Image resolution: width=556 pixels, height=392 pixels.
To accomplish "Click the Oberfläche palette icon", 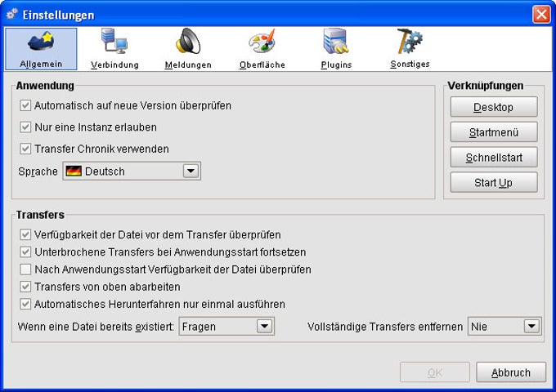I will [x=262, y=41].
